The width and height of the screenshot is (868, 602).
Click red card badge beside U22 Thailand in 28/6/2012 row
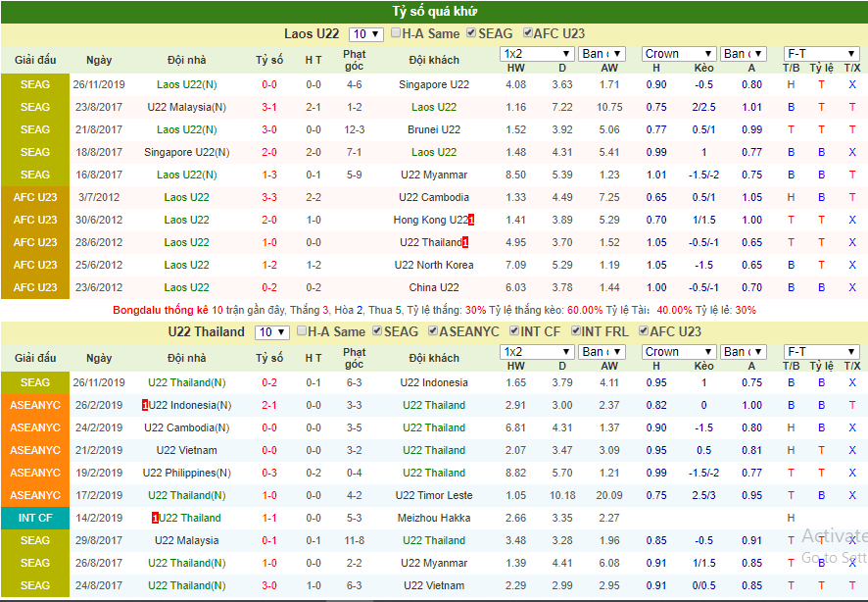pos(465,242)
